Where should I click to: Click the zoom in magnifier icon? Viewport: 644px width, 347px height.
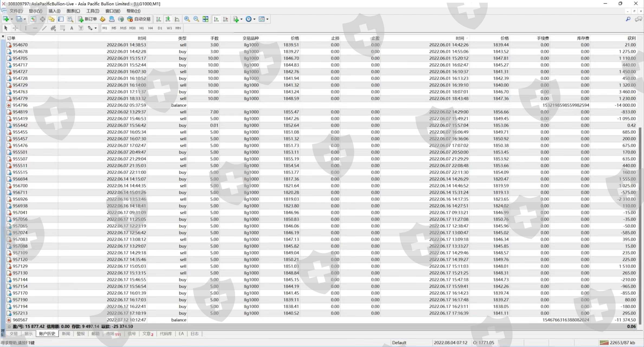click(x=187, y=19)
